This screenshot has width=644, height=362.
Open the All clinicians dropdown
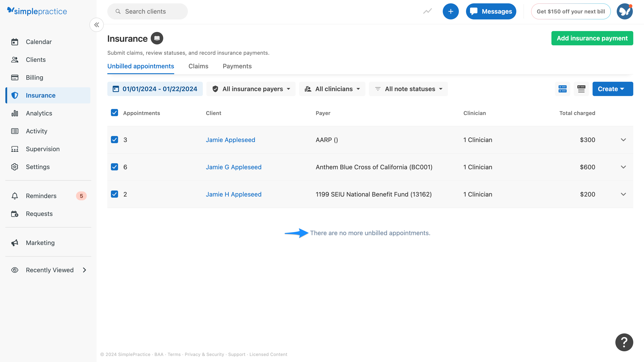click(332, 89)
